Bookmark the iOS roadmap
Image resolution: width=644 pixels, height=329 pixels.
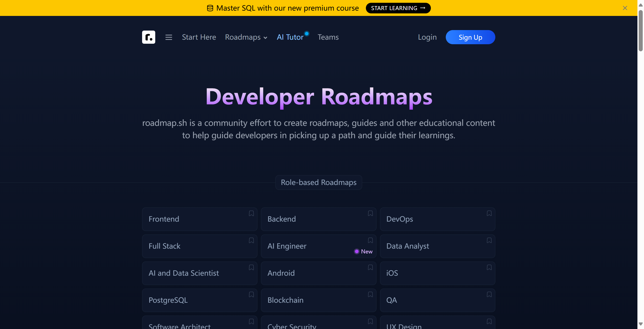[489, 268]
